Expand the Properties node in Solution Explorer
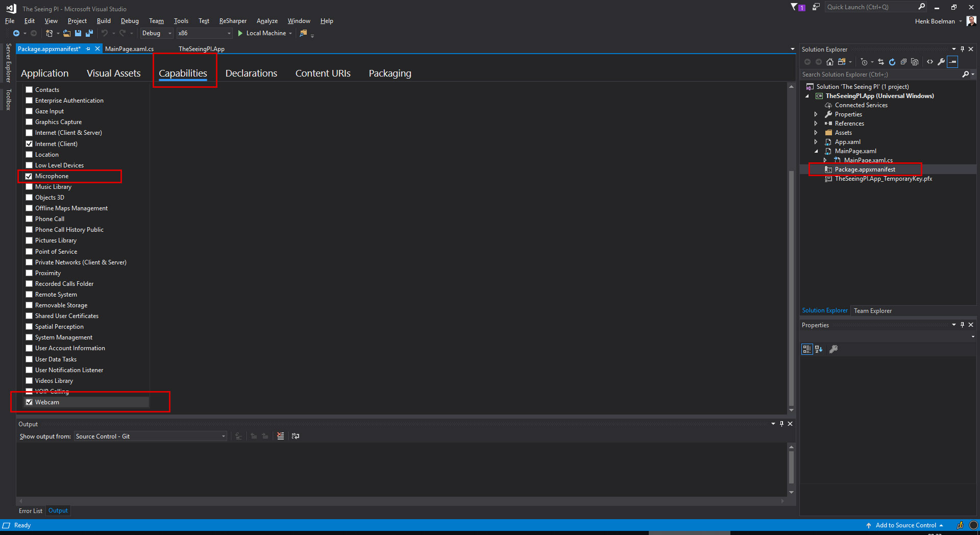Image resolution: width=980 pixels, height=535 pixels. pos(816,114)
